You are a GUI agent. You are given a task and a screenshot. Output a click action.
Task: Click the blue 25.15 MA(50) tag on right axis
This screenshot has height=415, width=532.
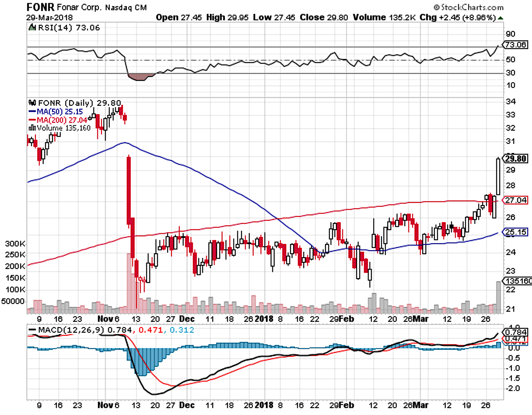(x=516, y=232)
